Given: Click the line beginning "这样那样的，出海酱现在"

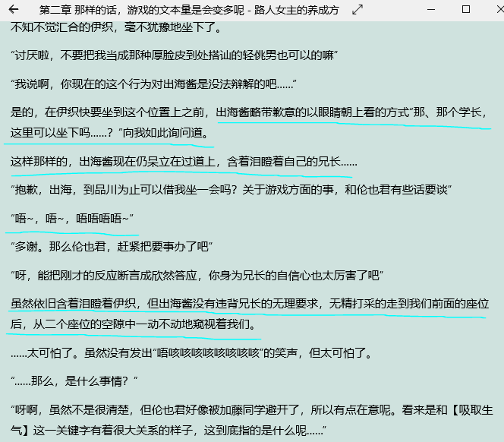Looking at the screenshot, I should click(184, 162).
